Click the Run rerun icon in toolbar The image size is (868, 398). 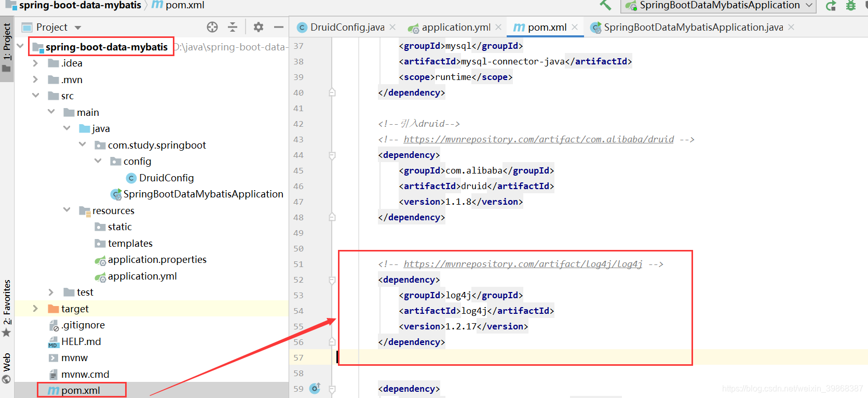[831, 6]
